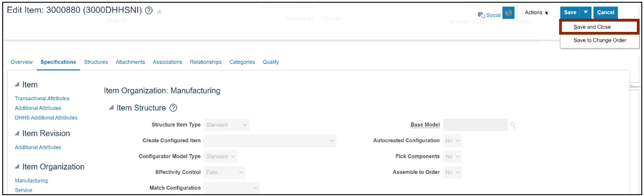Image resolution: width=644 pixels, height=196 pixels.
Task: Collapse the Item Structure section triangle
Action: [111, 108]
